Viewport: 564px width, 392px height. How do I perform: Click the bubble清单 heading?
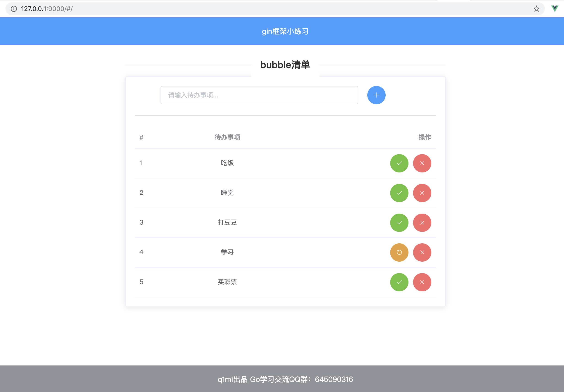pos(285,65)
